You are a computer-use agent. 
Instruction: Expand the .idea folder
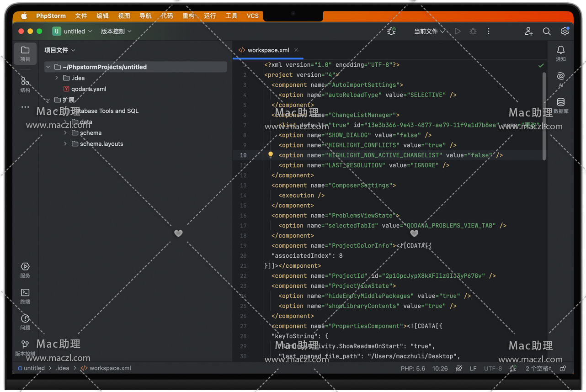coord(57,78)
